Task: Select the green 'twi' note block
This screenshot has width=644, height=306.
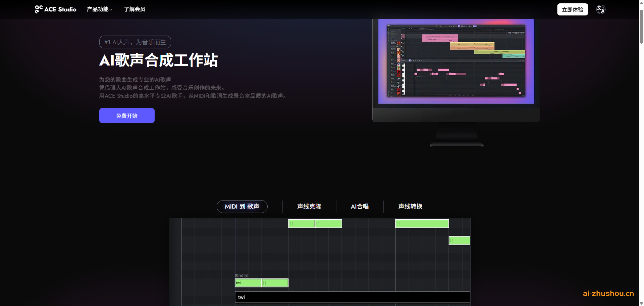Action: [248, 283]
